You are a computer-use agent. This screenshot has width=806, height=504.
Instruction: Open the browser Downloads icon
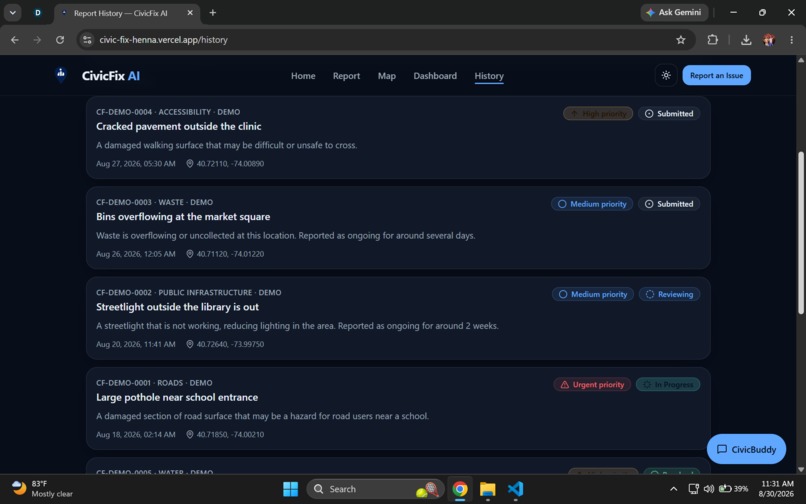coord(746,40)
